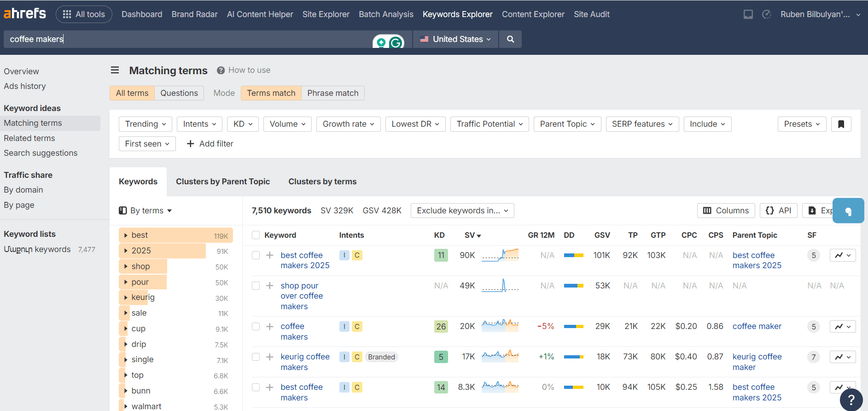Select Phrase match mode
Screen dimensions: 868x411
click(x=333, y=93)
